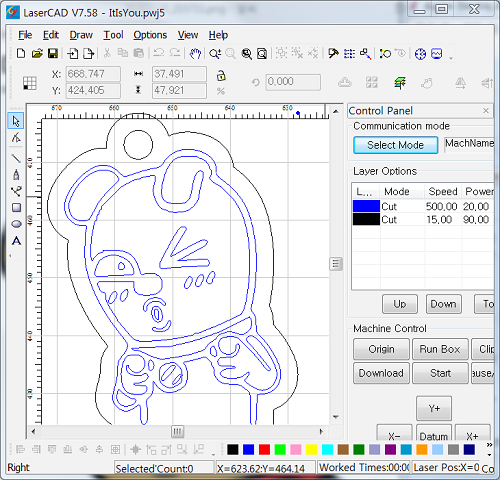Click the Download button
The image size is (500, 480).
pos(381,373)
